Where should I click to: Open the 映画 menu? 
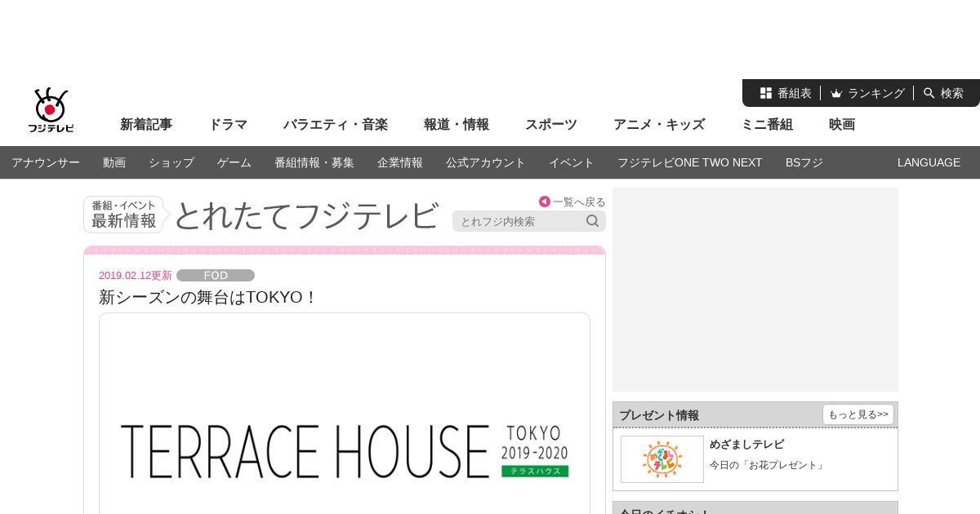click(x=842, y=125)
